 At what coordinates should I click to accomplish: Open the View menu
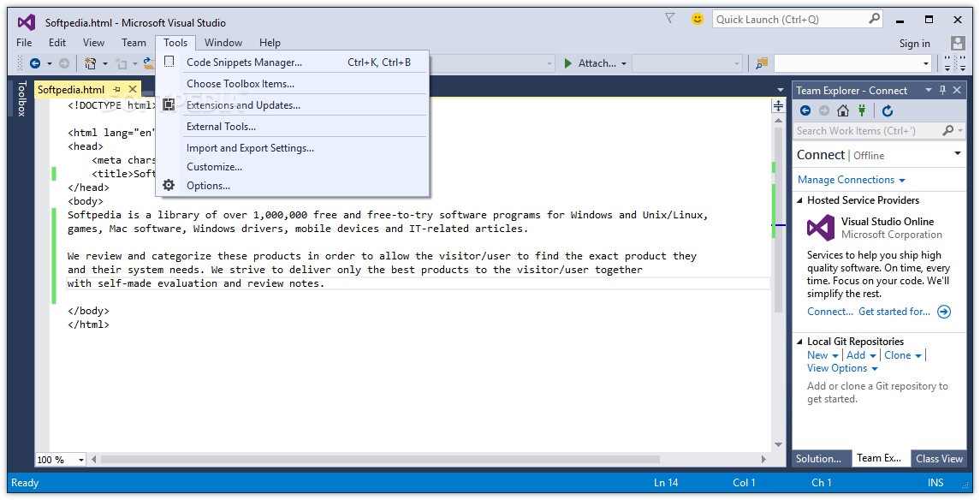click(94, 43)
